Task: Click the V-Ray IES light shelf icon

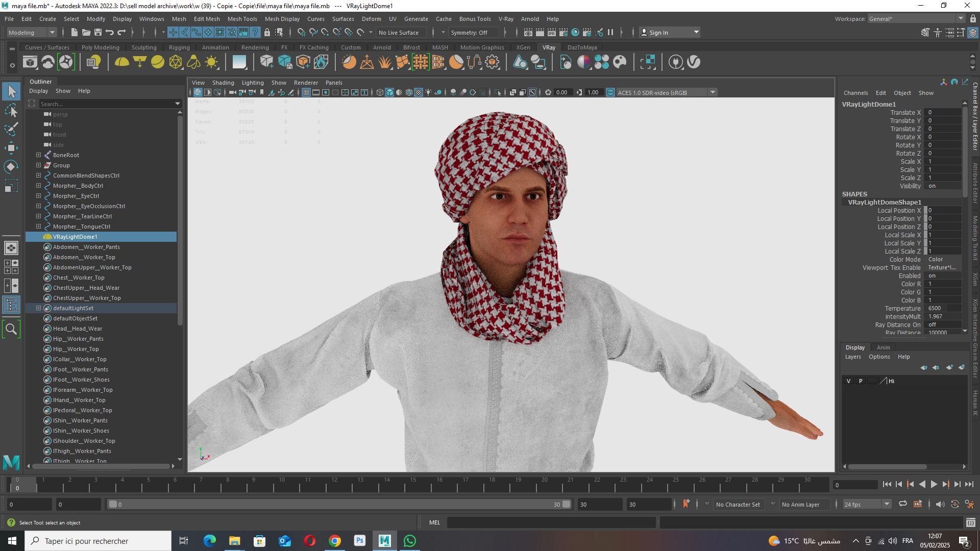Action: tap(193, 62)
